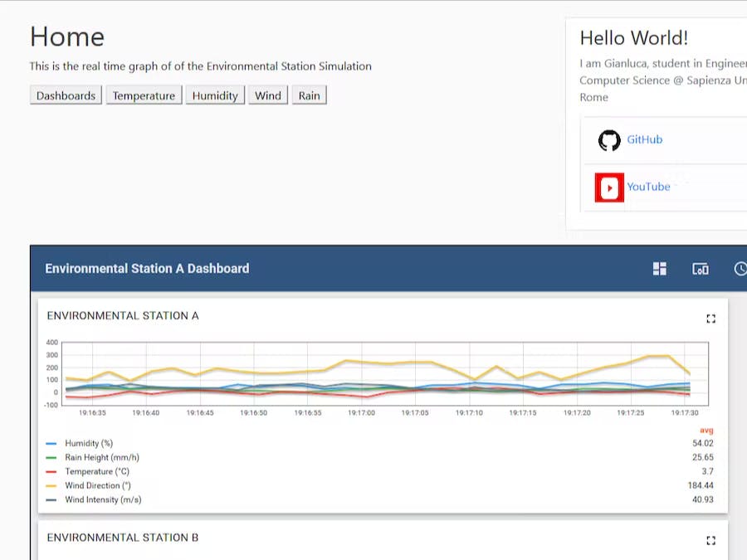Expand Environmental Station A to fullscreen
Image resolution: width=747 pixels, height=560 pixels.
click(710, 318)
